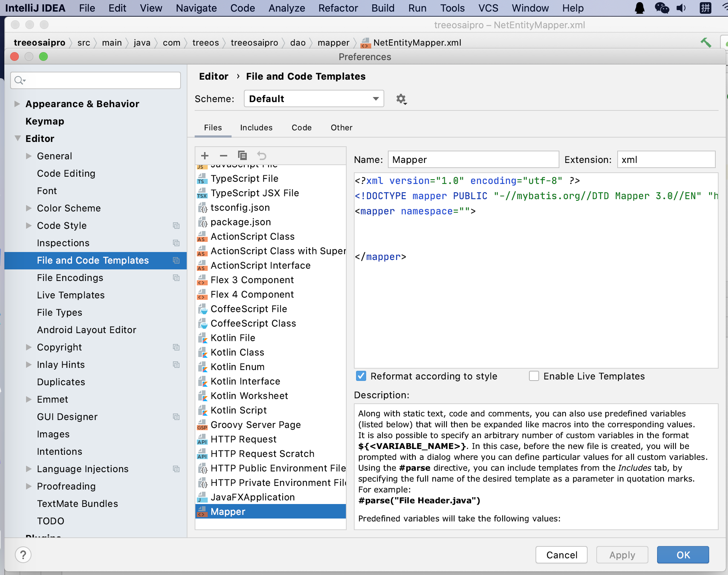Switch to the Includes tab
This screenshot has width=728, height=575.
[x=256, y=127]
